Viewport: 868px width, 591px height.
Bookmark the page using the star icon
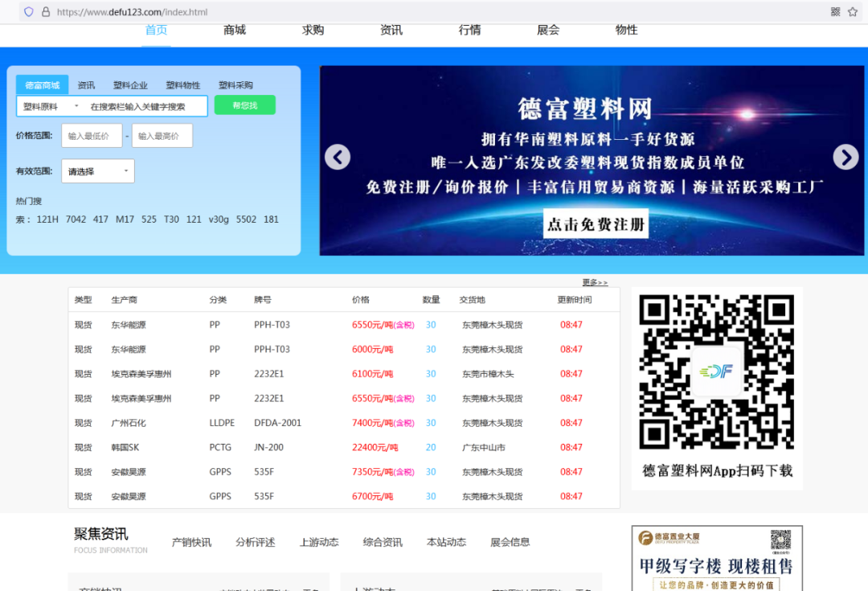[853, 12]
